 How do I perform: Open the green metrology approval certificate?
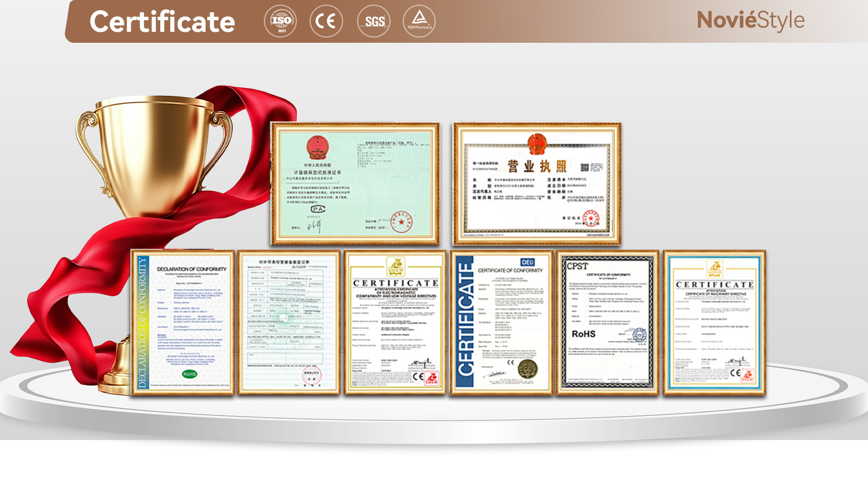(x=355, y=184)
